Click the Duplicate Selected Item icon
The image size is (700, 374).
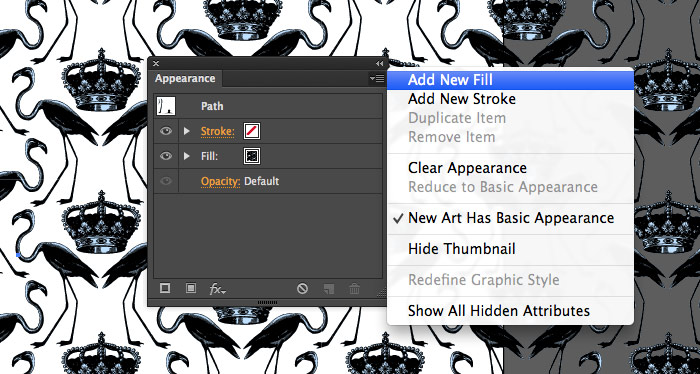[x=329, y=289]
